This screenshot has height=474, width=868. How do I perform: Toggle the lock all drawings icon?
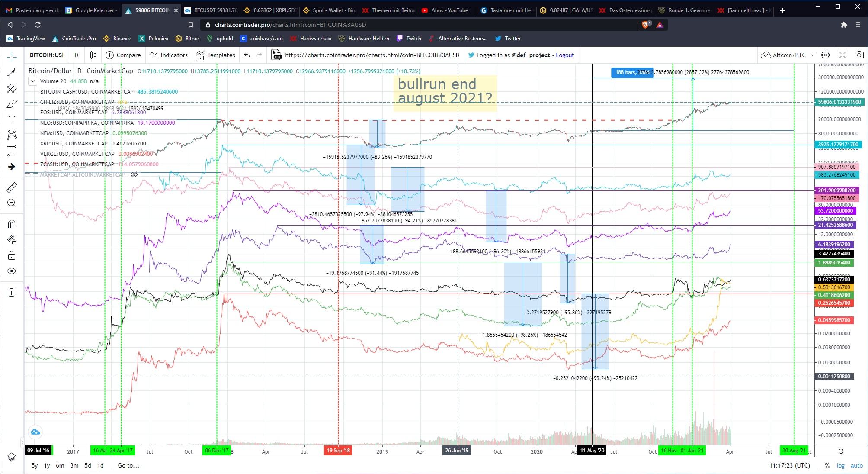[x=12, y=255]
